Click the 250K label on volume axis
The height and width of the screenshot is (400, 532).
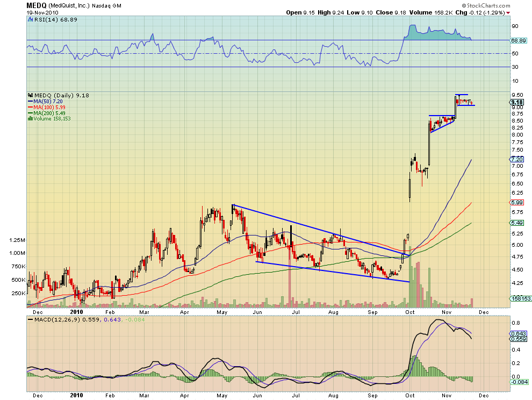18,294
